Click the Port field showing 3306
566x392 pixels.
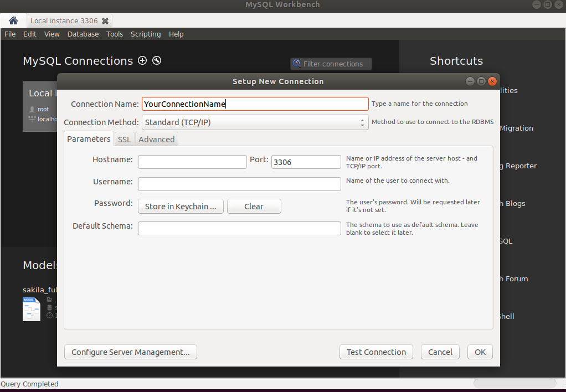click(x=306, y=162)
